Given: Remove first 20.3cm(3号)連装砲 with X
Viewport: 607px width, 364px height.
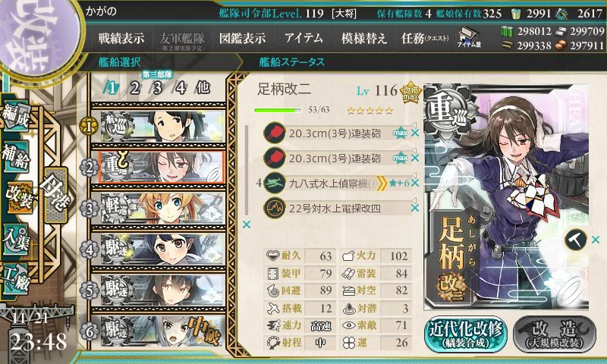Looking at the screenshot, I should pos(415,133).
